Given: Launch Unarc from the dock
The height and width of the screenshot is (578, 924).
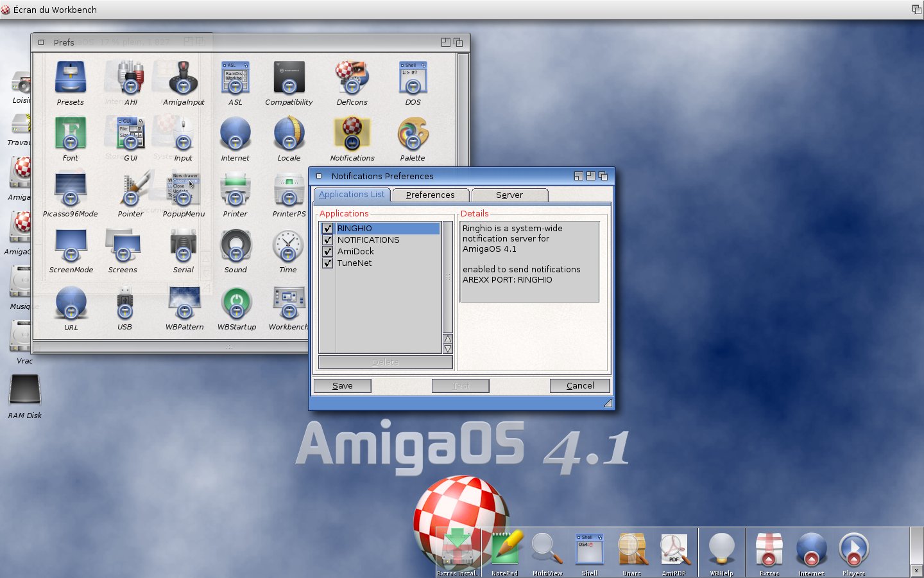Looking at the screenshot, I should click(631, 550).
